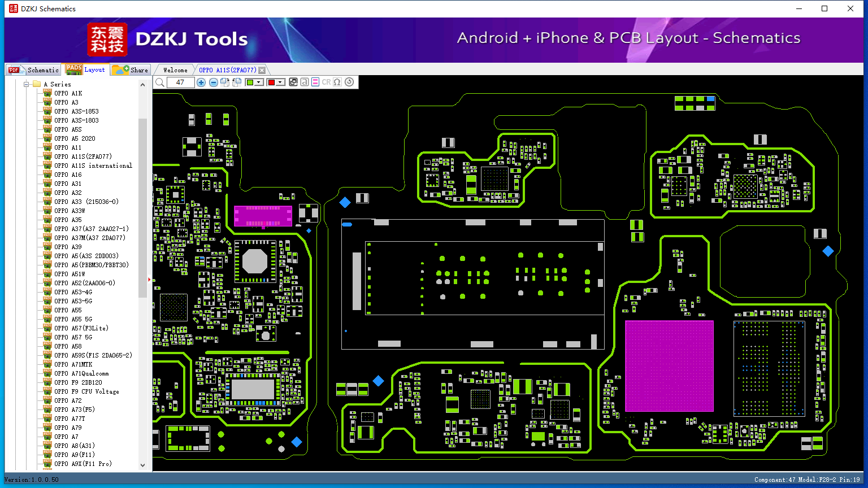
Task: Close the OPPO A11S(2FA077) document tab
Action: tap(262, 70)
